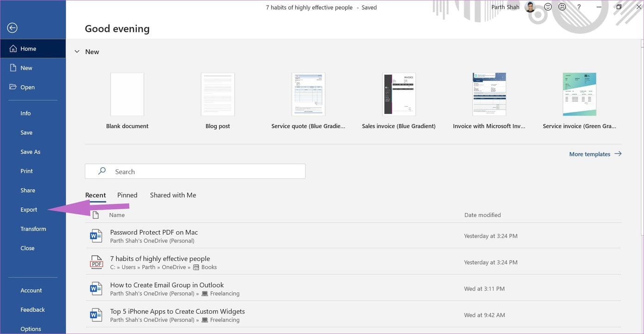This screenshot has height=334, width=644.
Task: Click the back arrow to return to document
Action: click(12, 28)
